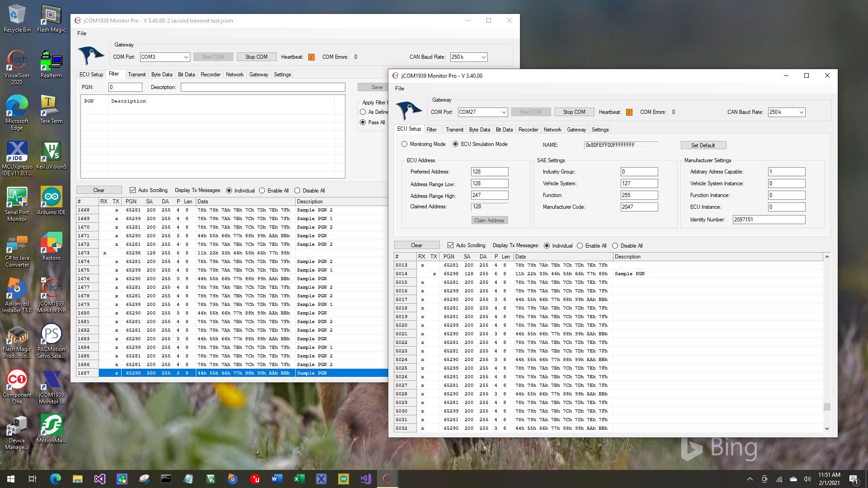Click the Visual Studio icon in the taskbar
Image resolution: width=868 pixels, height=488 pixels.
pos(100,479)
